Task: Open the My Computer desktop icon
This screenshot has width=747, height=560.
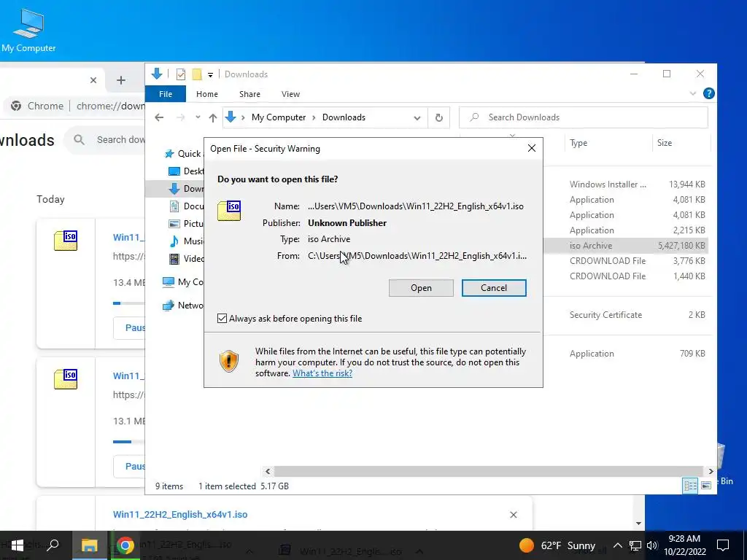Action: (28, 31)
